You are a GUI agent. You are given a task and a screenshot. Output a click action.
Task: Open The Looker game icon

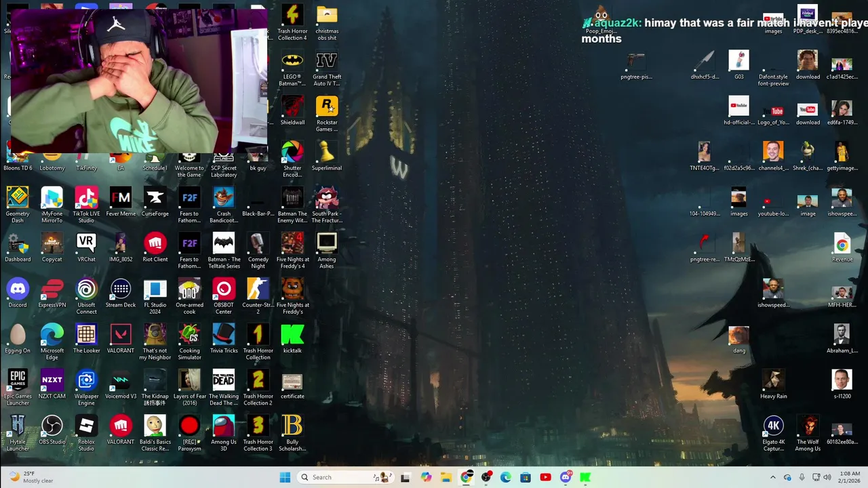coord(86,338)
